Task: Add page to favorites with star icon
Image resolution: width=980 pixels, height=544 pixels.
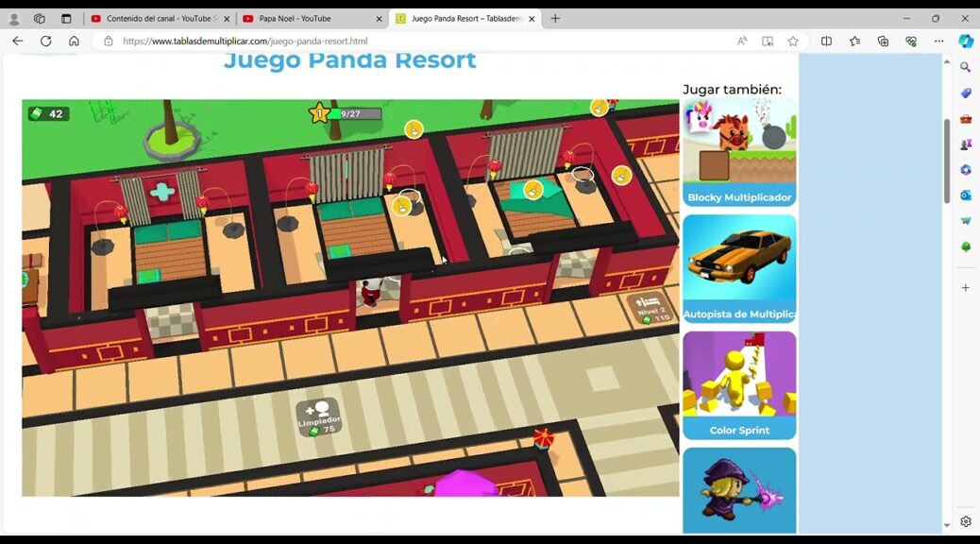Action: click(x=793, y=42)
